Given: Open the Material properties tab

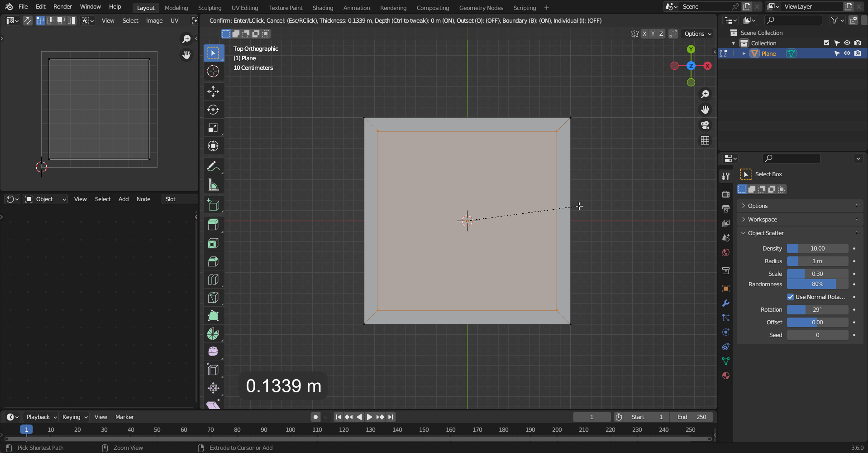Looking at the screenshot, I should click(726, 376).
